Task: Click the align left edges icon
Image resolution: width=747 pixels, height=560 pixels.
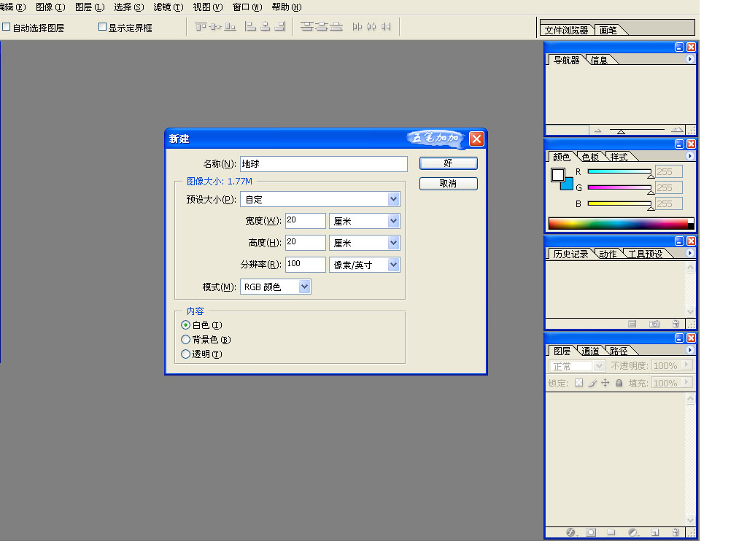Action: 250,27
